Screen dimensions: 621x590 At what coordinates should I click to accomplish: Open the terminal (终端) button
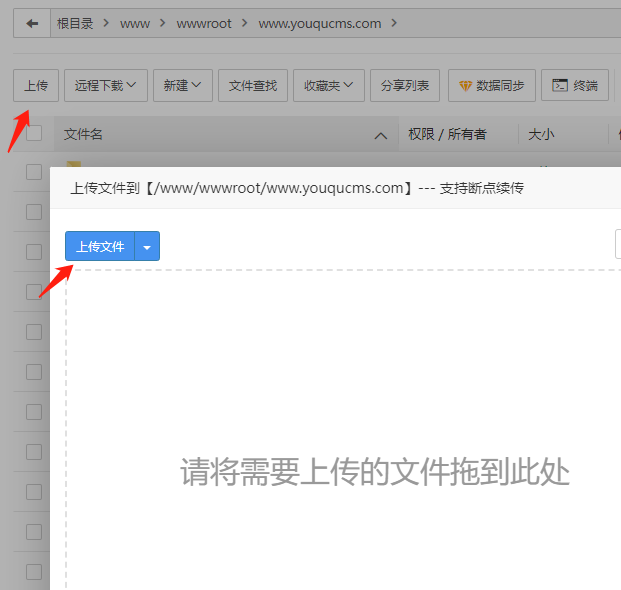(x=575, y=86)
